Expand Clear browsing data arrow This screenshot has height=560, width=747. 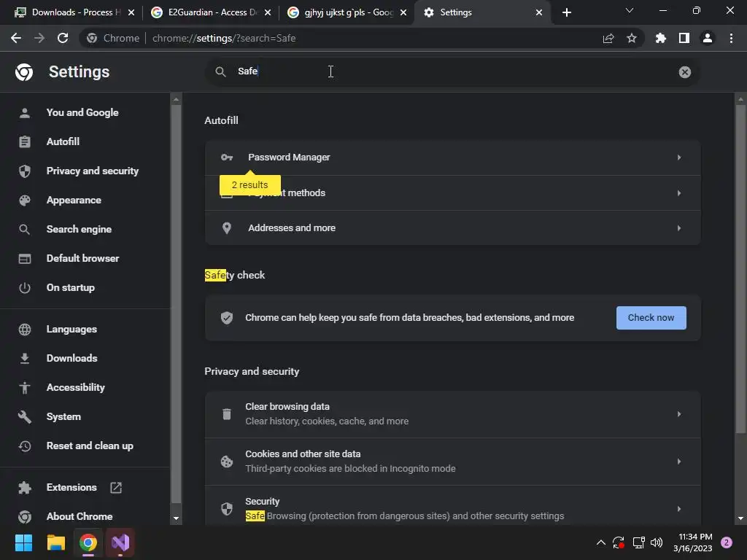tap(679, 414)
